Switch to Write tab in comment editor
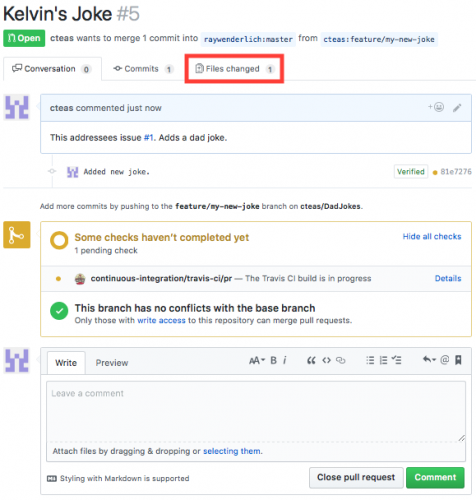The image size is (476, 500). pos(66,363)
